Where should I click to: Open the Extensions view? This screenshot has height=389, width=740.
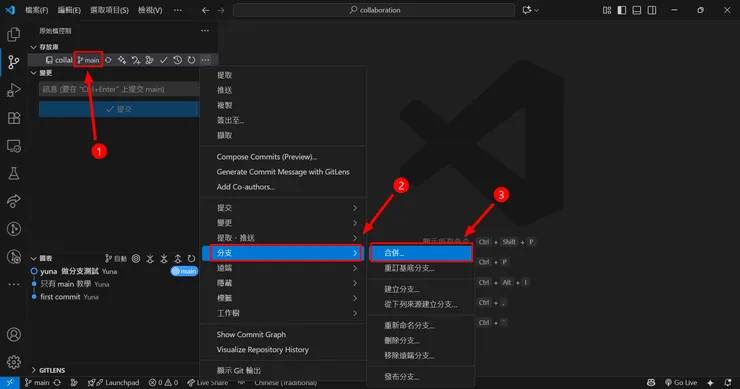click(14, 118)
